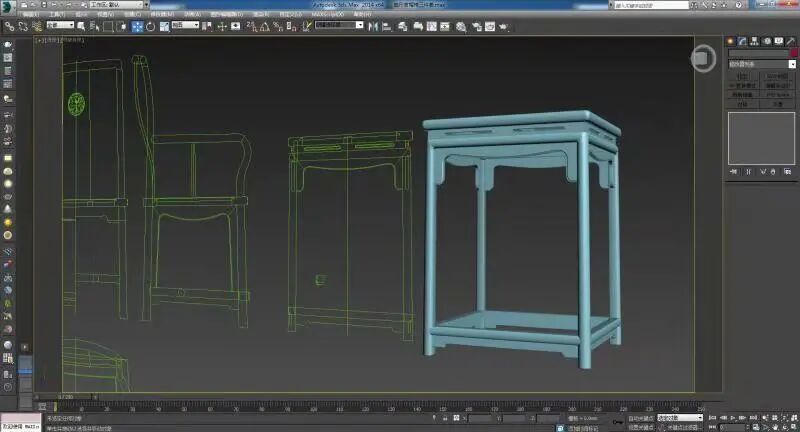
Task: Click the Select and Manipulate tool
Action: [222, 26]
